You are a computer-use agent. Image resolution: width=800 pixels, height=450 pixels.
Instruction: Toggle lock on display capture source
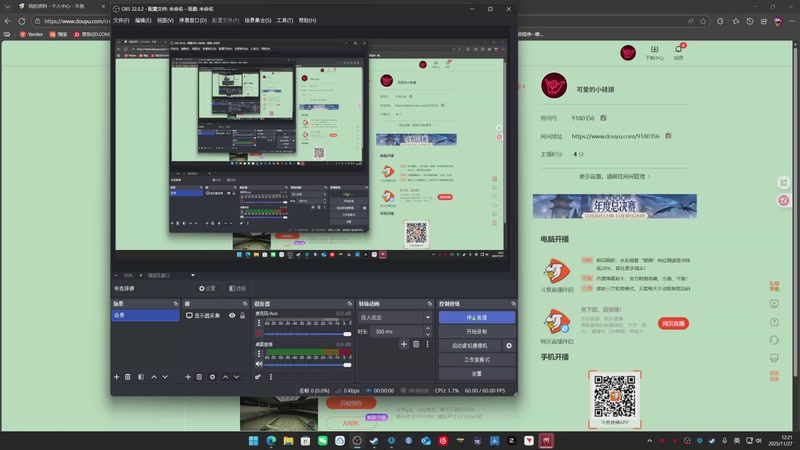coord(242,315)
